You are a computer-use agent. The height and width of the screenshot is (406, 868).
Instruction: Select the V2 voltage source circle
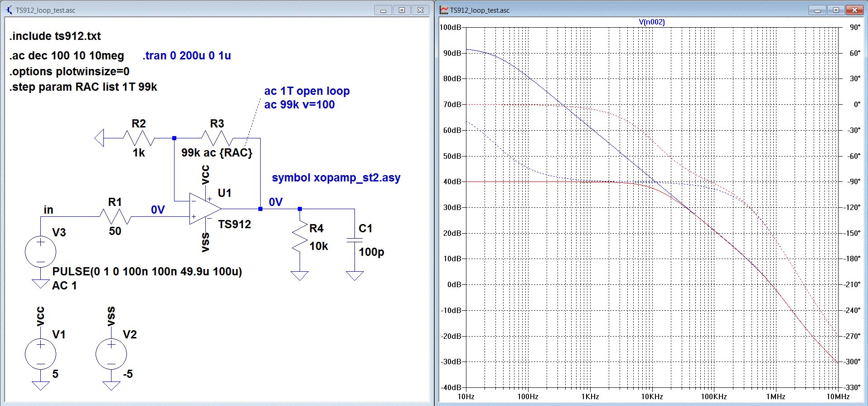pos(112,354)
